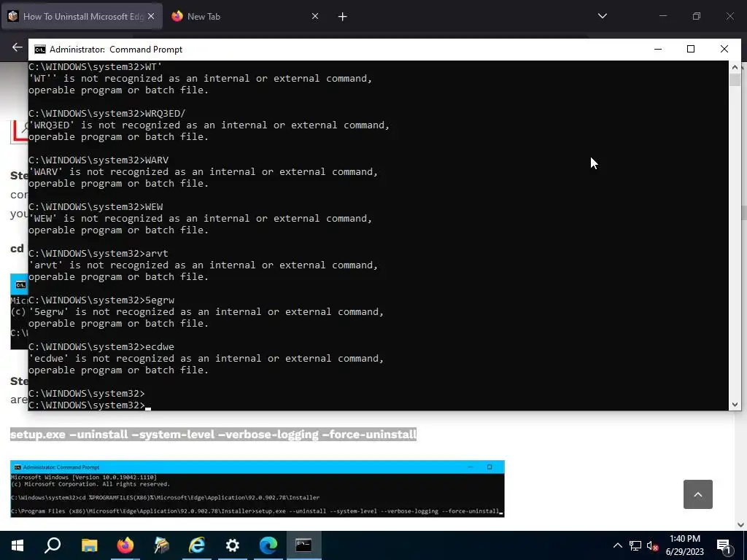Go back with the Firefox back arrow
This screenshot has width=747, height=560.
(18, 47)
